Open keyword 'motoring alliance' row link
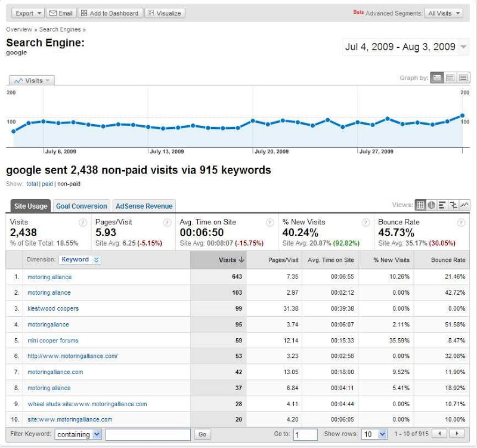The height and width of the screenshot is (448, 477). coord(49,277)
